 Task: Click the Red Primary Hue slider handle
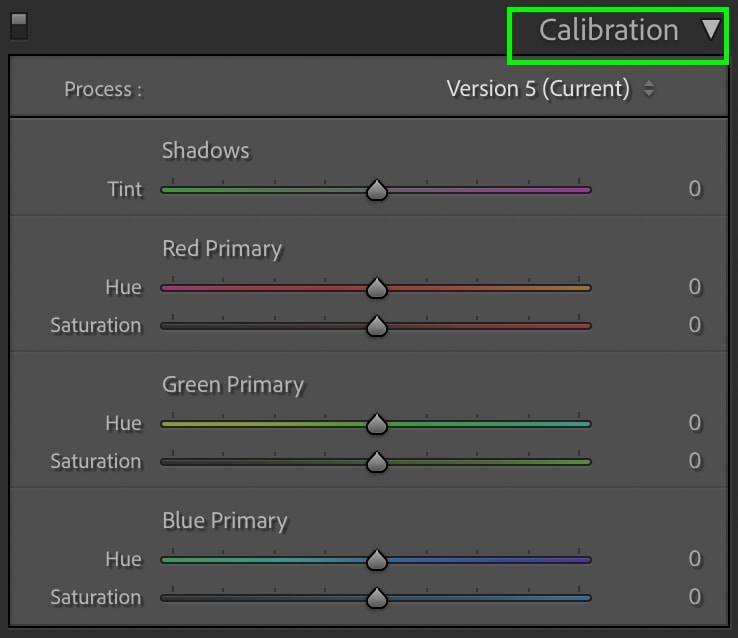pos(377,287)
